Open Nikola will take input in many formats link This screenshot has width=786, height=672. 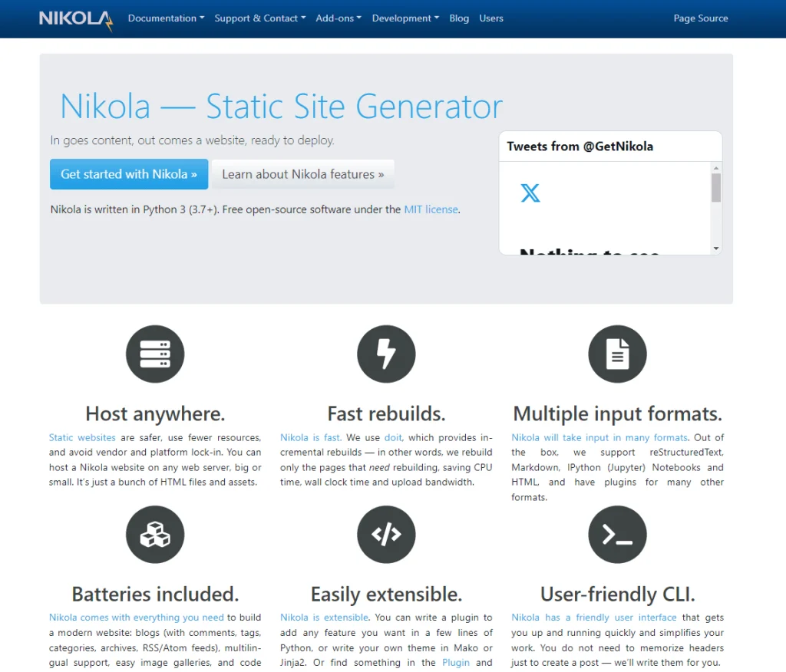[599, 437]
